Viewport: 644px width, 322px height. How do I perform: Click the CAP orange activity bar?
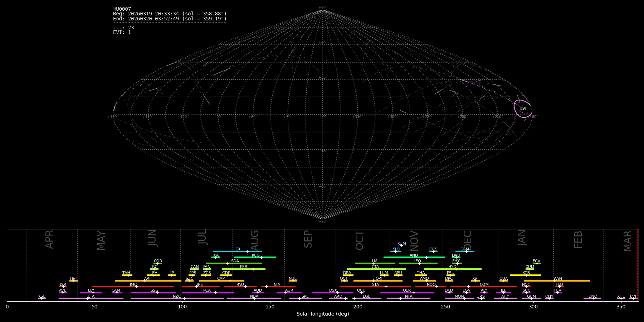click(x=222, y=281)
